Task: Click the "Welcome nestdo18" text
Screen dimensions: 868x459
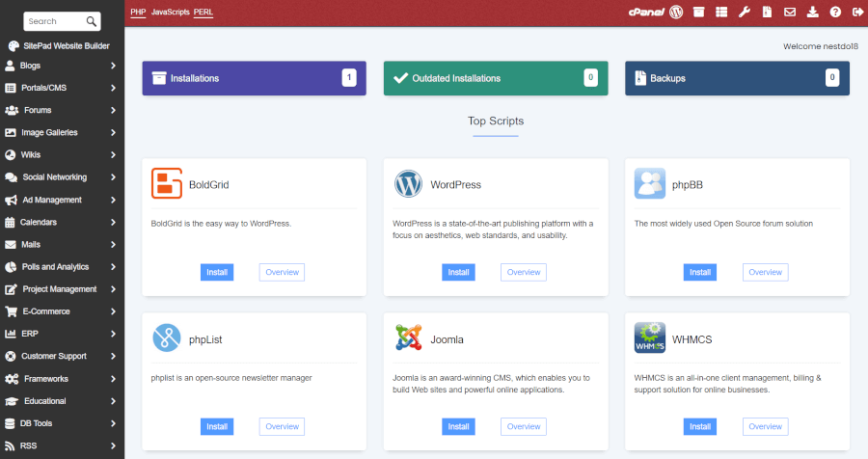Action: [821, 46]
